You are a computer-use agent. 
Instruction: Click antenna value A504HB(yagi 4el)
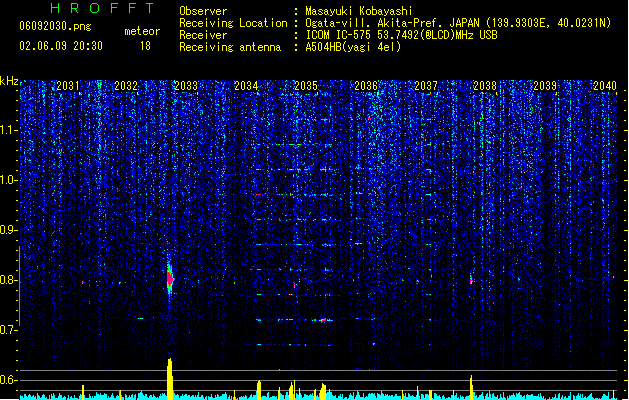pos(353,47)
